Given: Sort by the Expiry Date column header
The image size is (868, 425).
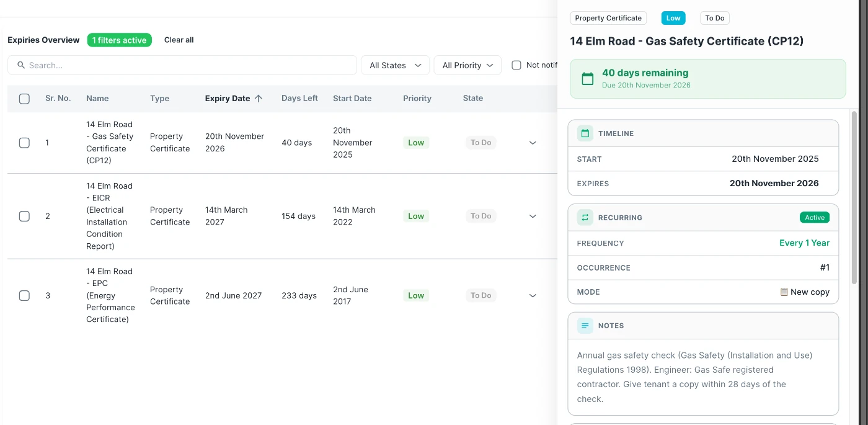Looking at the screenshot, I should (x=228, y=99).
